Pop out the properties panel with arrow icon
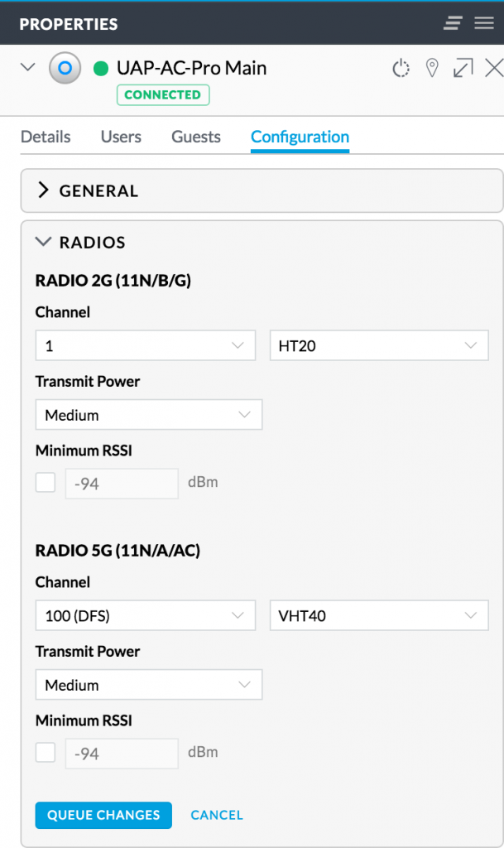The width and height of the screenshot is (504, 848). coord(463,69)
